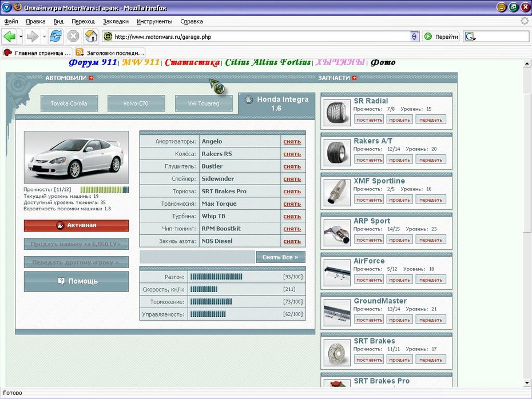Image resolution: width=532 pixels, height=399 pixels.
Task: Click the Перейти go button
Action: (x=441, y=37)
